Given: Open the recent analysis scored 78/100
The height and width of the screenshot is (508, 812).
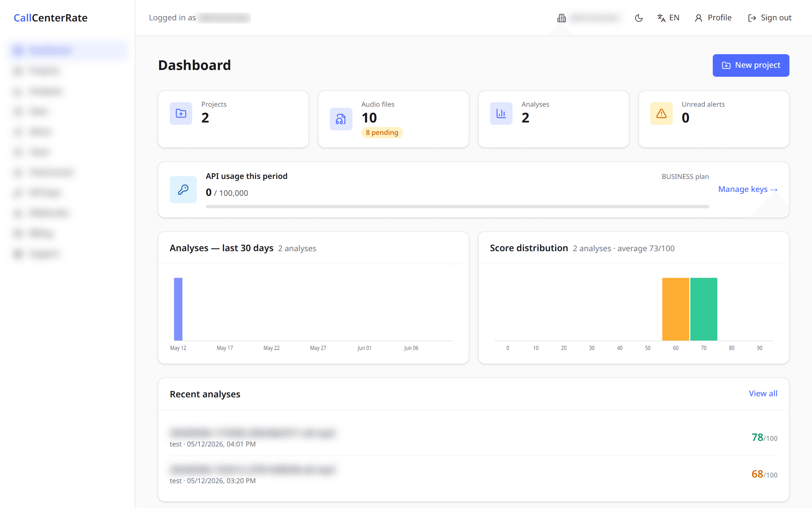Looking at the screenshot, I should click(x=473, y=437).
